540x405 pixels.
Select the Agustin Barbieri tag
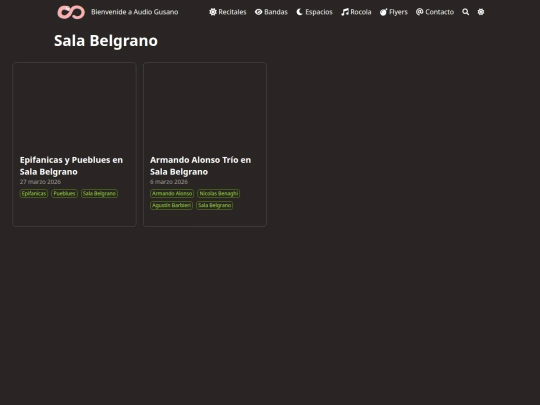171,205
